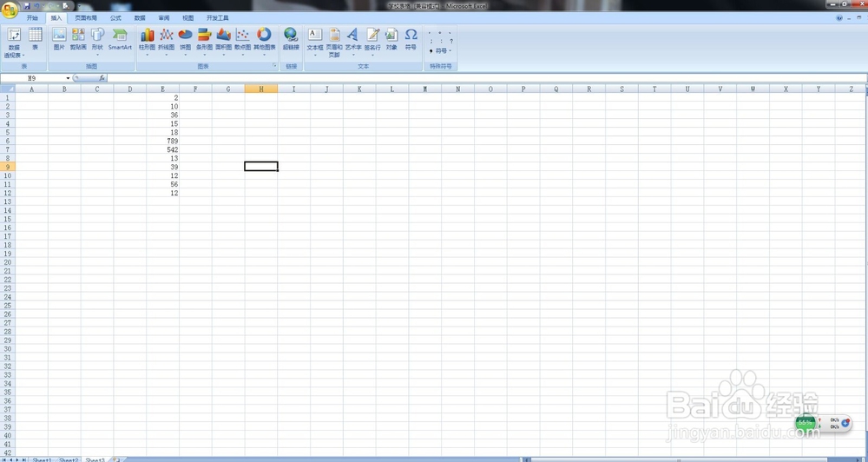
Task: Click the Omega Symbol (符号) icon
Action: (x=411, y=35)
